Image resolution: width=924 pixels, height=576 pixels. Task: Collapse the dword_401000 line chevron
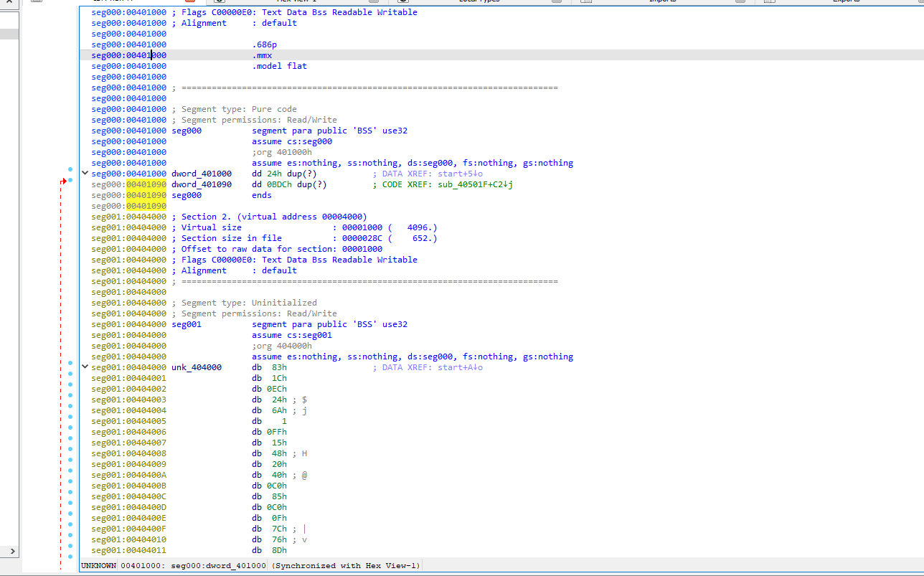tap(85, 174)
